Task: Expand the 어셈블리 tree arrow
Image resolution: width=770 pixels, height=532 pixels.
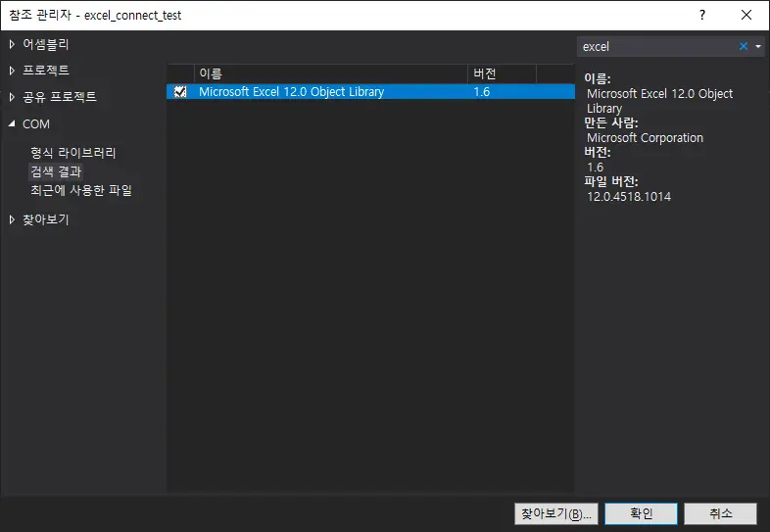Action: pos(12,44)
